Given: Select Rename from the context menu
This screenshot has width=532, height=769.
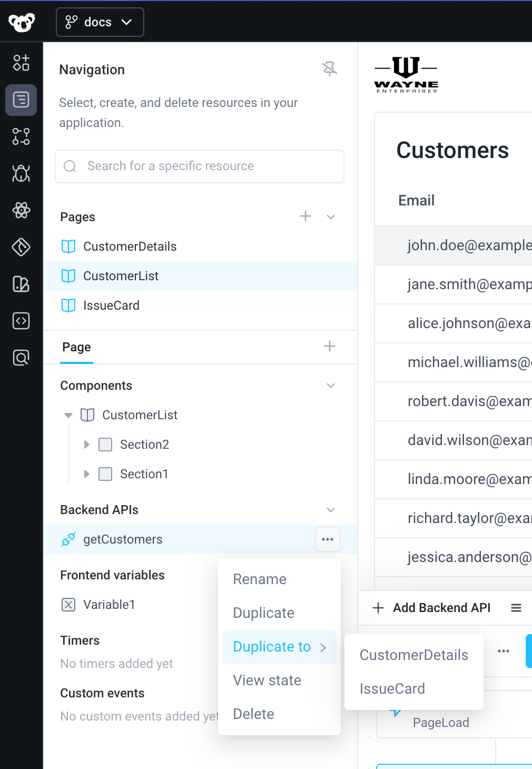Looking at the screenshot, I should [259, 579].
